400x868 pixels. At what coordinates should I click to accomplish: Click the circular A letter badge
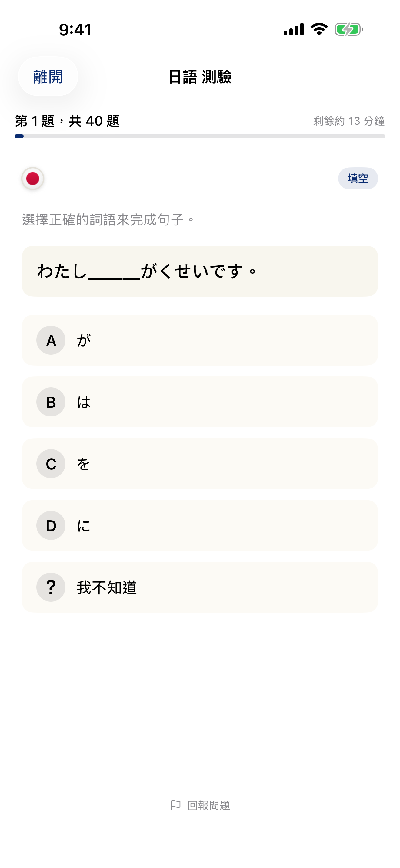pyautogui.click(x=51, y=340)
